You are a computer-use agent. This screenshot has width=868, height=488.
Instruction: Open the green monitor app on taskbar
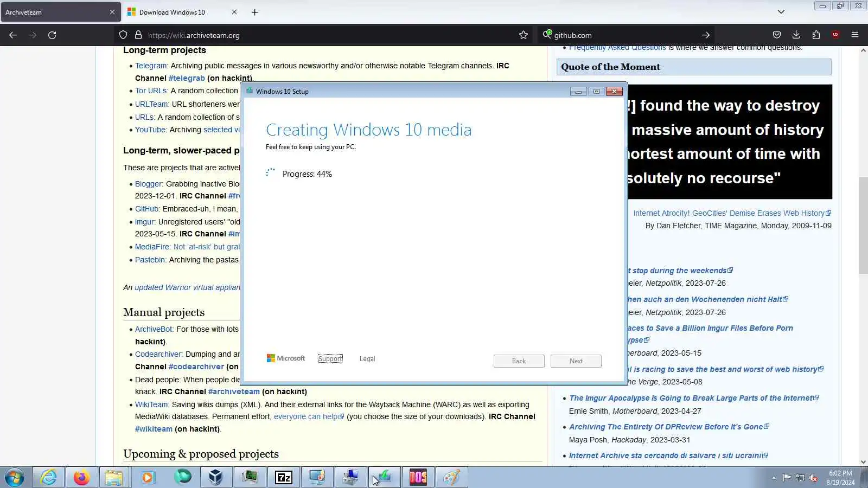(x=250, y=478)
